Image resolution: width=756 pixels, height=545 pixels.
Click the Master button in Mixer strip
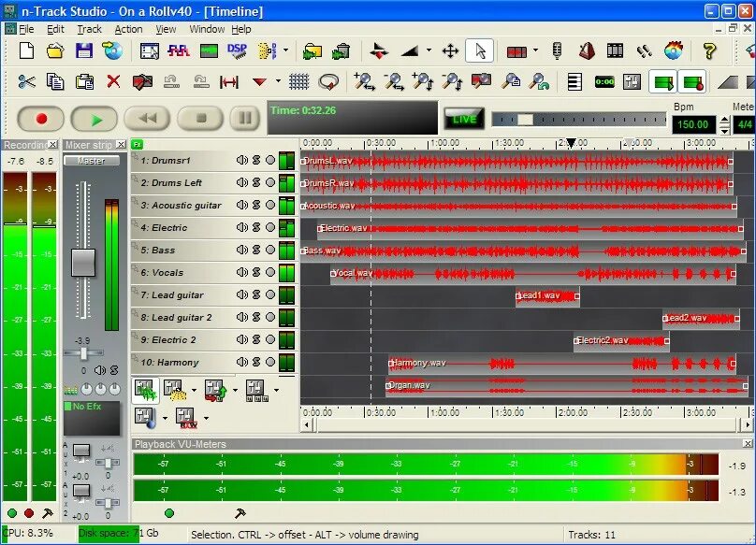[92, 161]
